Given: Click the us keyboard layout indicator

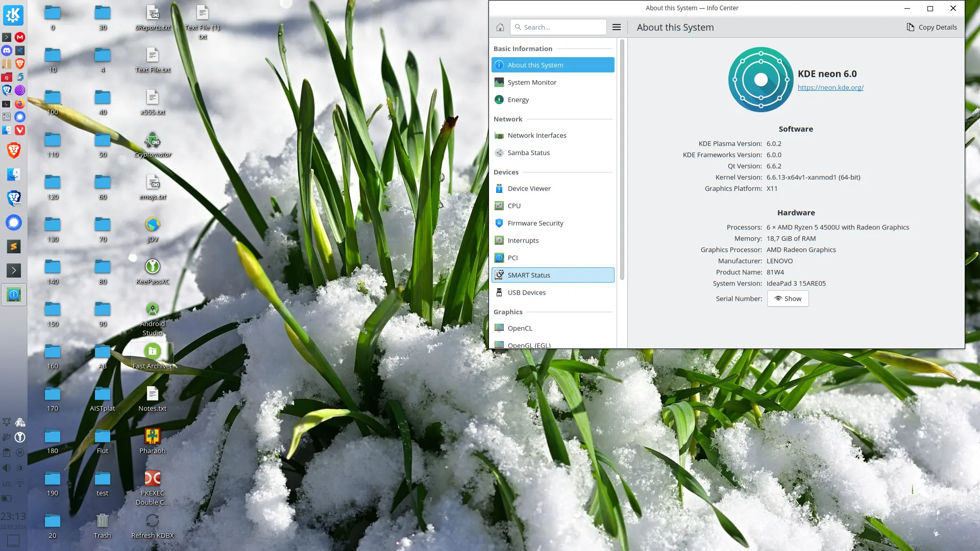Looking at the screenshot, I should coord(7,483).
